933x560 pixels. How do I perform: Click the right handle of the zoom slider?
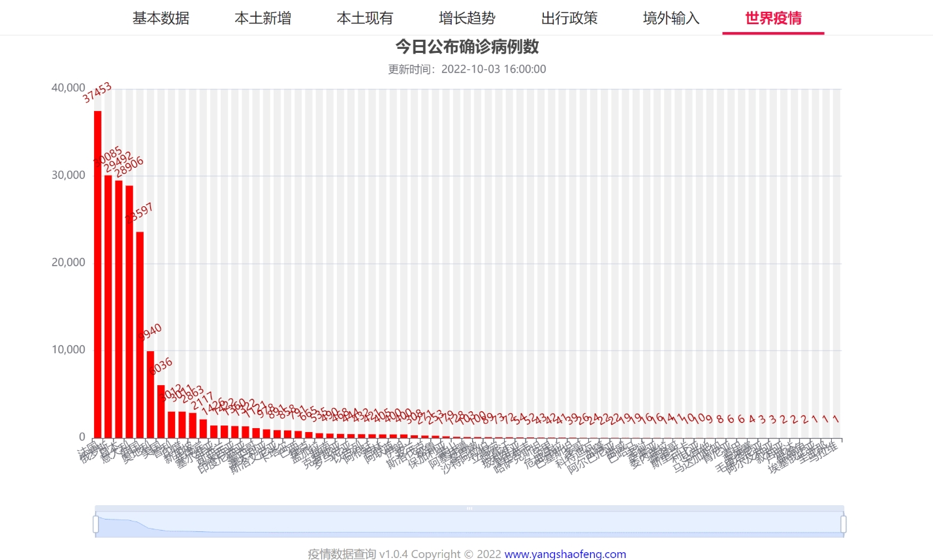(x=844, y=524)
